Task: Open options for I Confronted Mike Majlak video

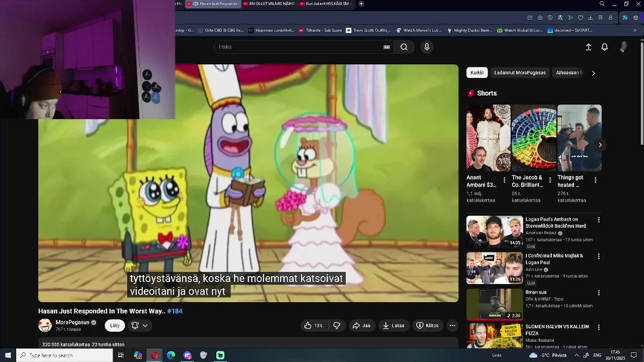Action: 599,256
